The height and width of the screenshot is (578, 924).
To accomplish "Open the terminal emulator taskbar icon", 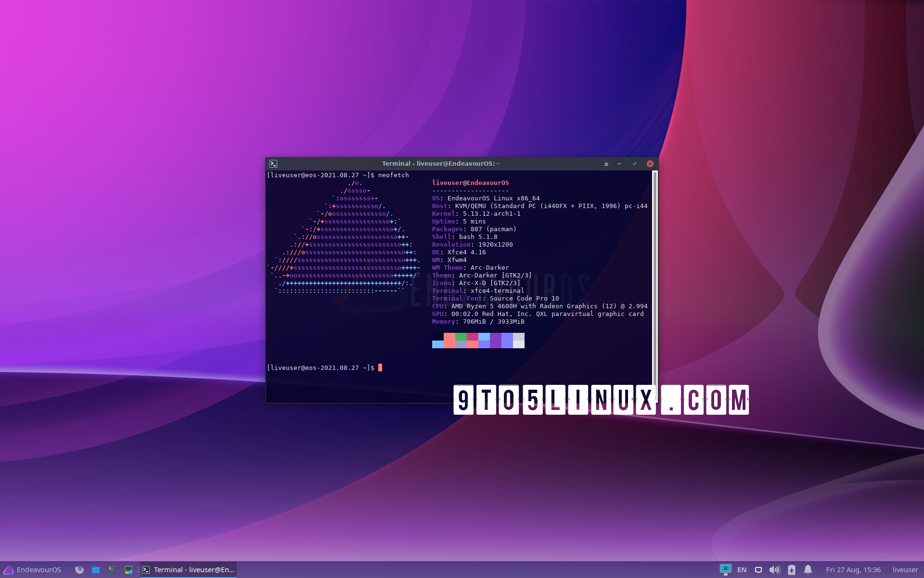I will [112, 570].
